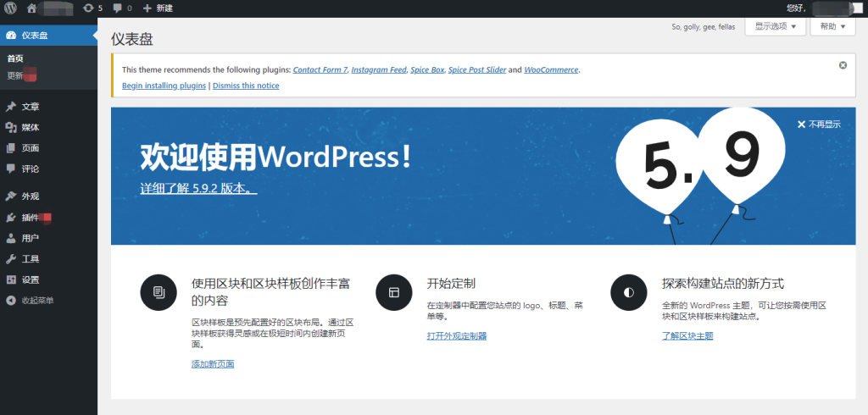The width and height of the screenshot is (868, 415).
Task: Click the block pattern circle icon
Action: (159, 292)
